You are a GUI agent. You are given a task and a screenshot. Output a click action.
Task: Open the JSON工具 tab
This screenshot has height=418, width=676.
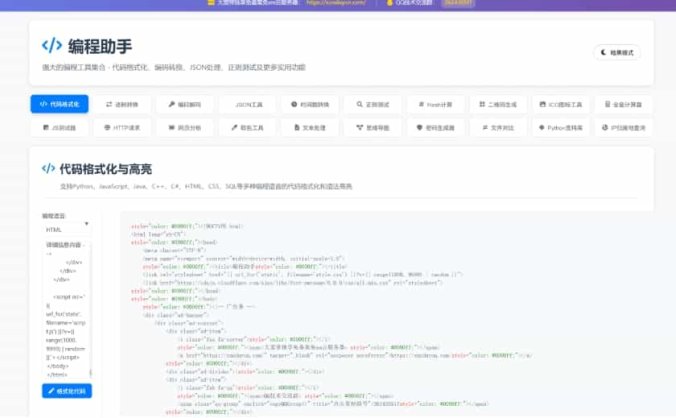pos(247,104)
